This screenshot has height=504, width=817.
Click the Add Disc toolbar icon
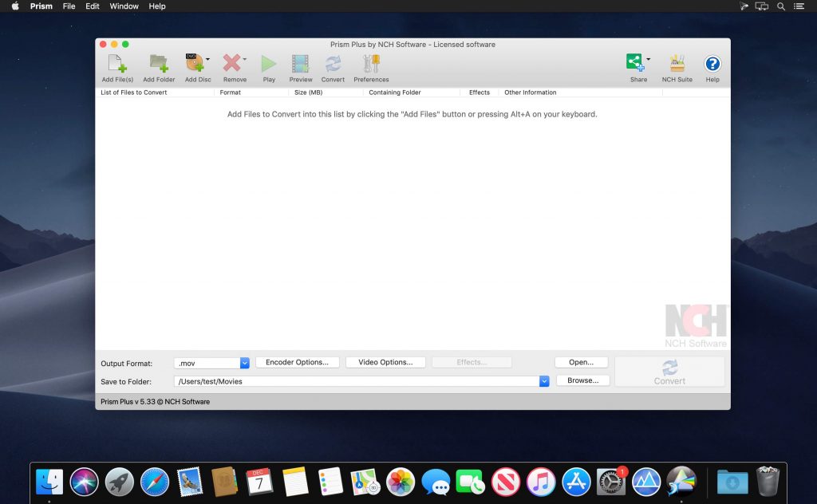[x=195, y=64]
